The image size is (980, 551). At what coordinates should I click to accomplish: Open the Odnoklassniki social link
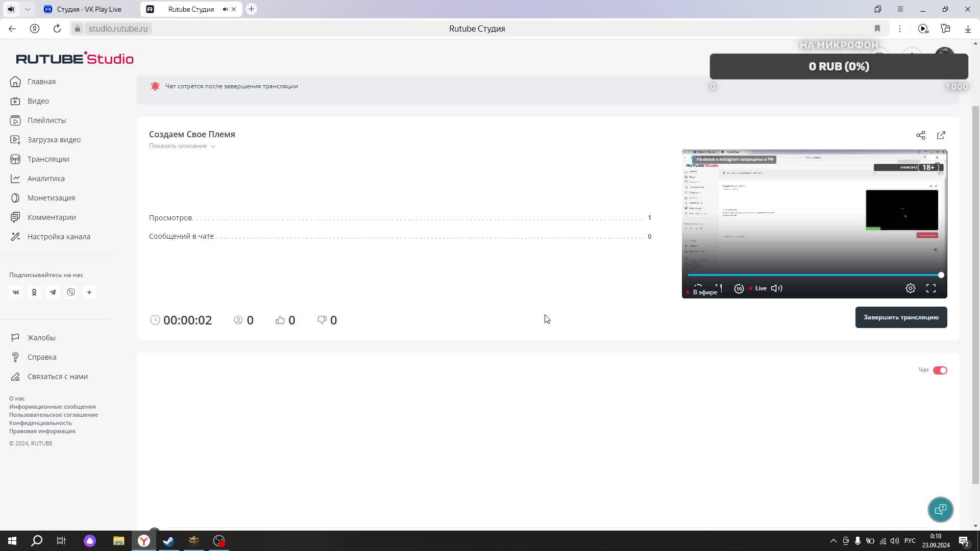[34, 292]
